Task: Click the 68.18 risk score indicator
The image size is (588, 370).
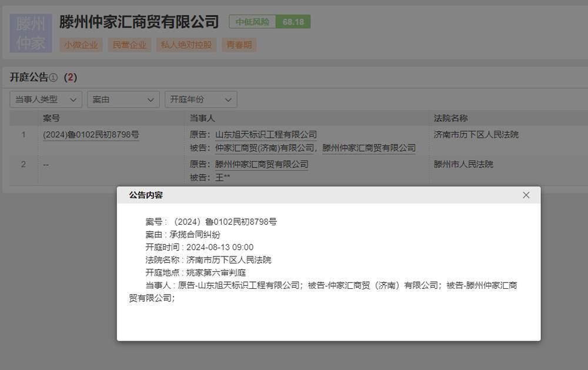Action: [x=292, y=21]
